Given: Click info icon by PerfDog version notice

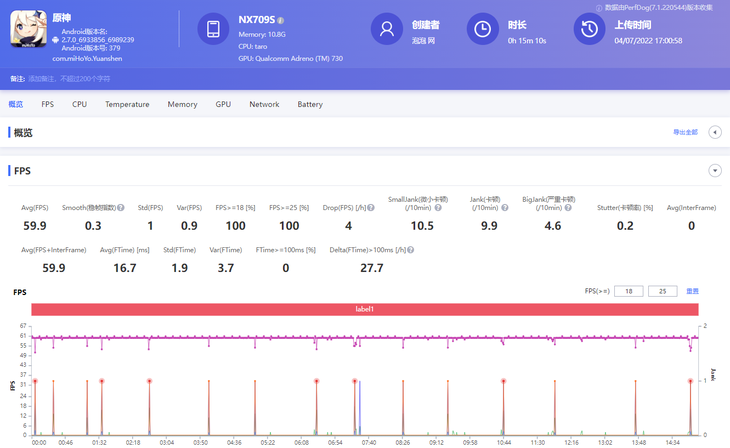Looking at the screenshot, I should pyautogui.click(x=599, y=8).
